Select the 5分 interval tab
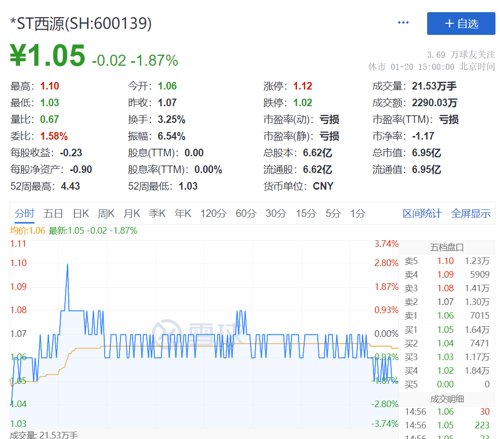The image size is (500, 439). pos(333,213)
